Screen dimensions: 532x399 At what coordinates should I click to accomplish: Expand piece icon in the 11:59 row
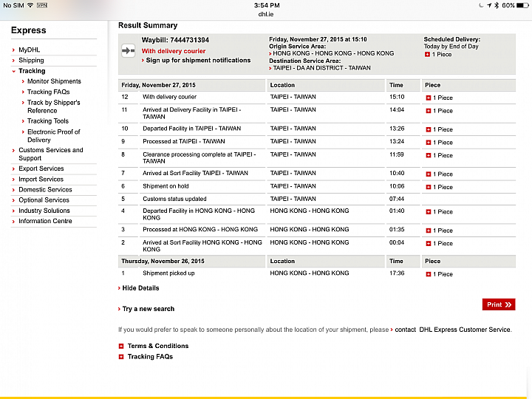429,155
